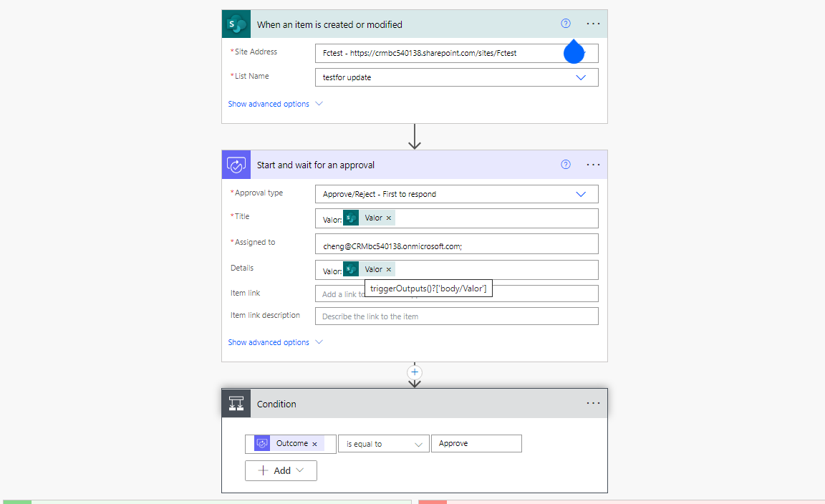Insert a new step with the plus connector

(x=415, y=372)
